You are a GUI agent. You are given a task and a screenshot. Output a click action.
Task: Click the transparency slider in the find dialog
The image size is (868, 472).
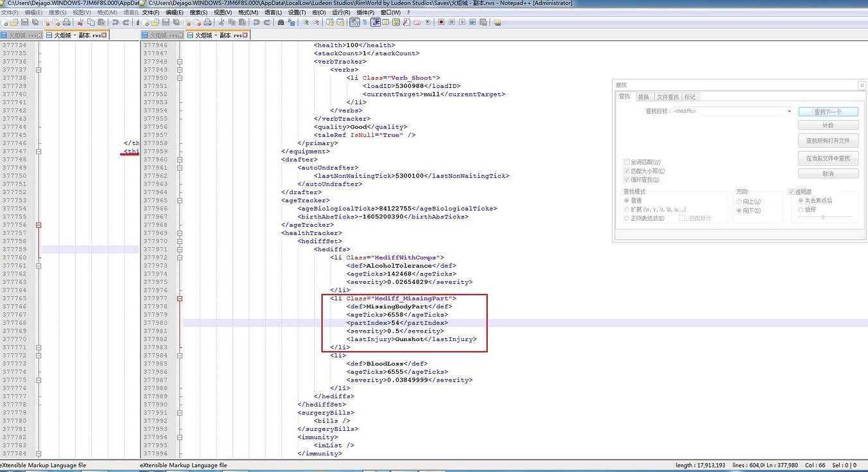(823, 218)
